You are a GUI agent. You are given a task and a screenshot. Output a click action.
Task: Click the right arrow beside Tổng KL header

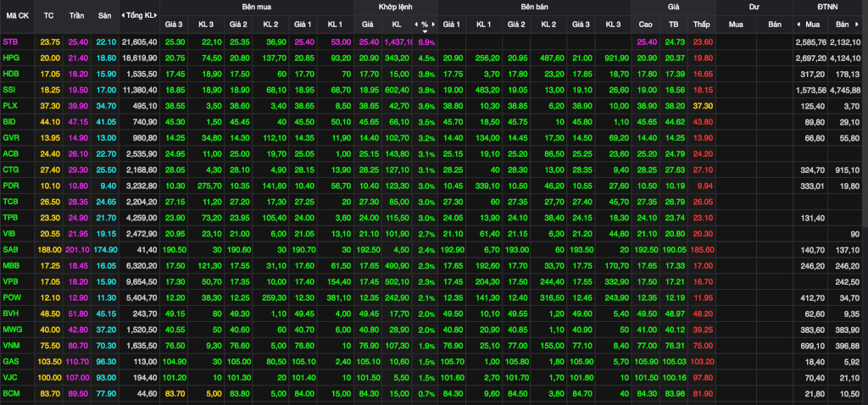click(157, 15)
